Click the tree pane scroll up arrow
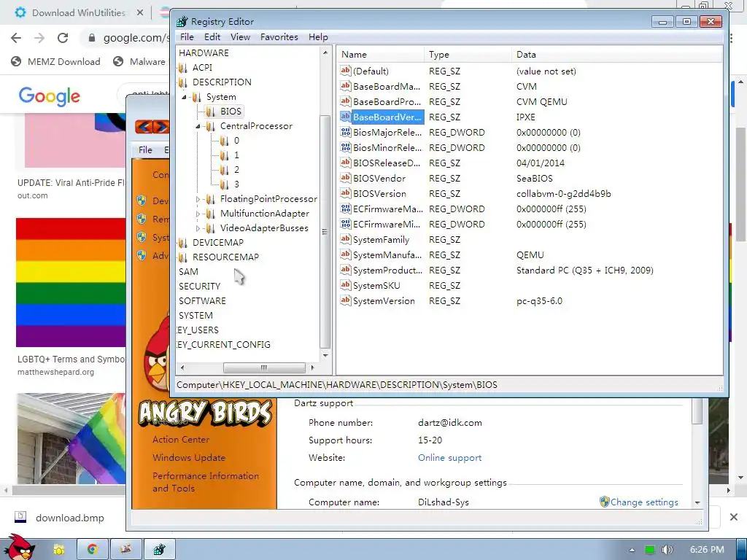The height and width of the screenshot is (560, 747). (x=325, y=52)
